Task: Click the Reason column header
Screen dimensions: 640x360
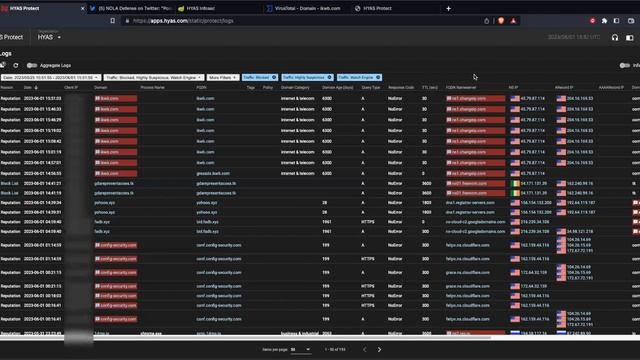Action: (x=7, y=88)
